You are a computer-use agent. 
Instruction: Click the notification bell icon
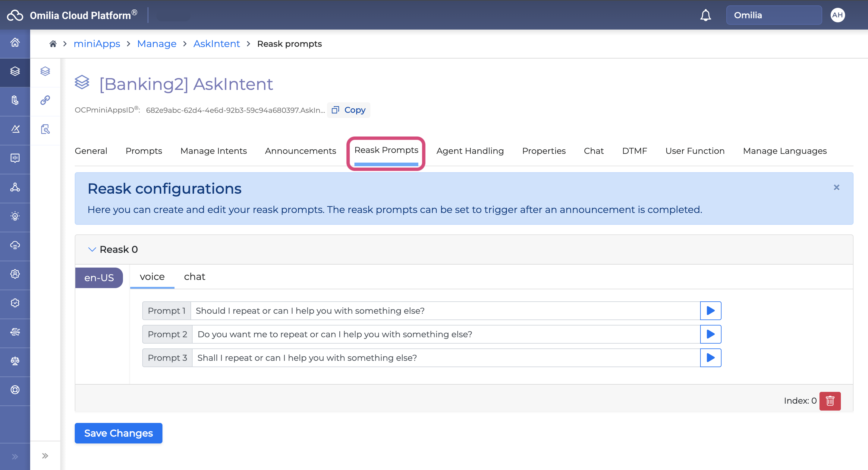coord(705,15)
